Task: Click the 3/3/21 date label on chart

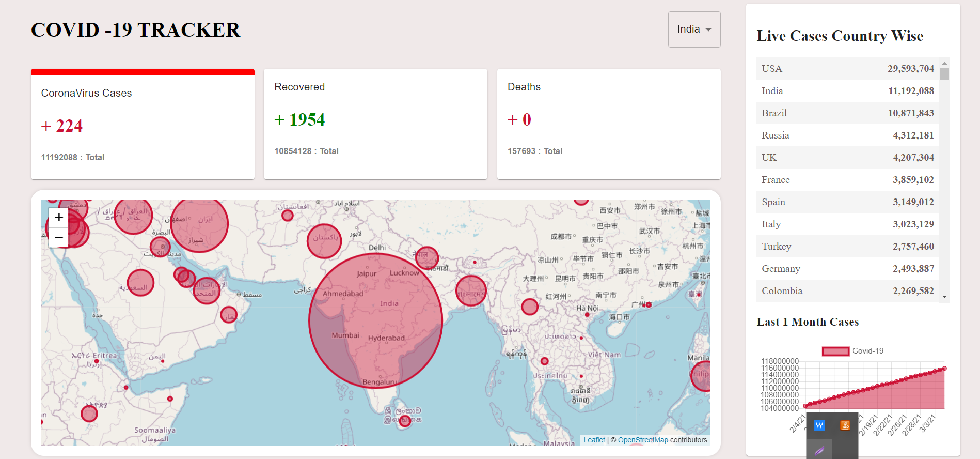Action: click(928, 423)
